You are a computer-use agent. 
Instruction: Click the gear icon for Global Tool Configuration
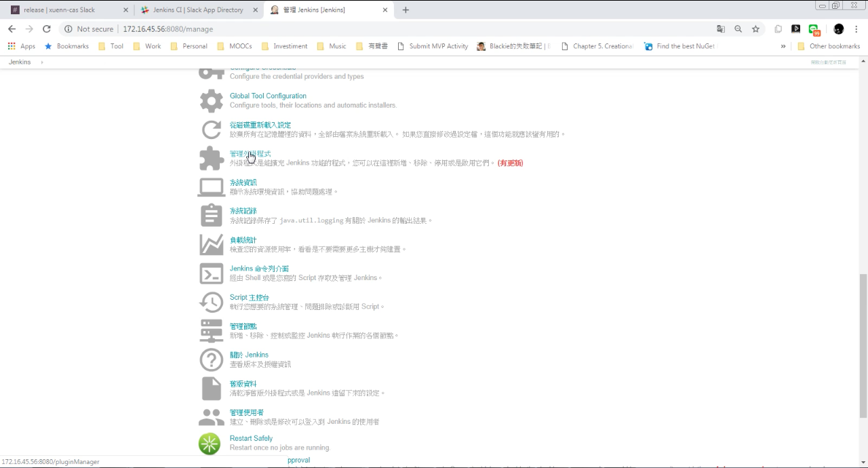coord(211,101)
